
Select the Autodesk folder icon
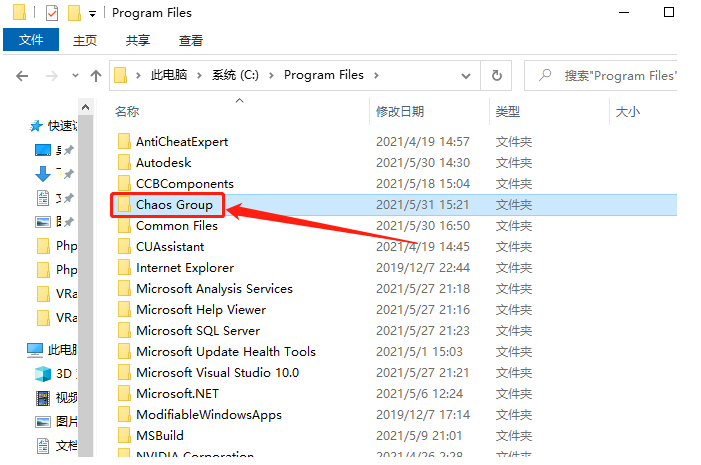[124, 162]
